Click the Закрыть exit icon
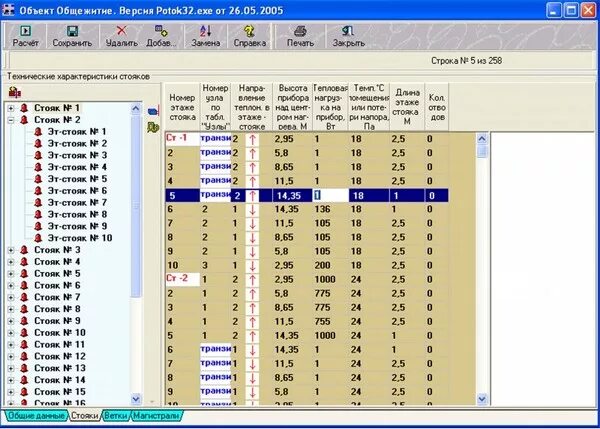This screenshot has width=600, height=429. point(348,31)
